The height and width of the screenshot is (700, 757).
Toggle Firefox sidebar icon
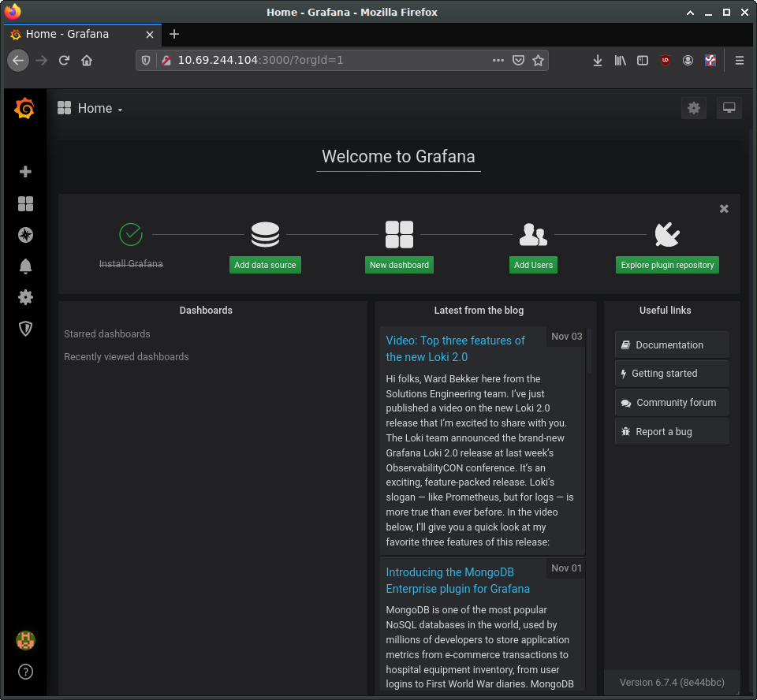(x=643, y=61)
